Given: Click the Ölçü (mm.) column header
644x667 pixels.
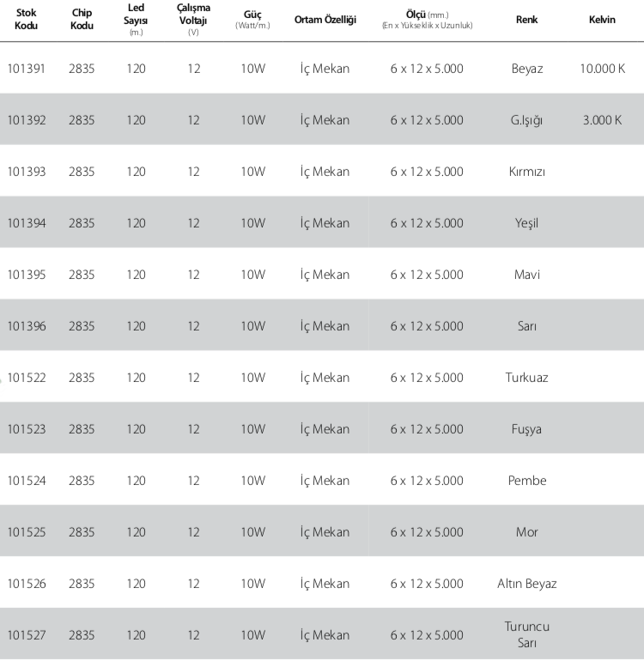Looking at the screenshot, I should (427, 20).
